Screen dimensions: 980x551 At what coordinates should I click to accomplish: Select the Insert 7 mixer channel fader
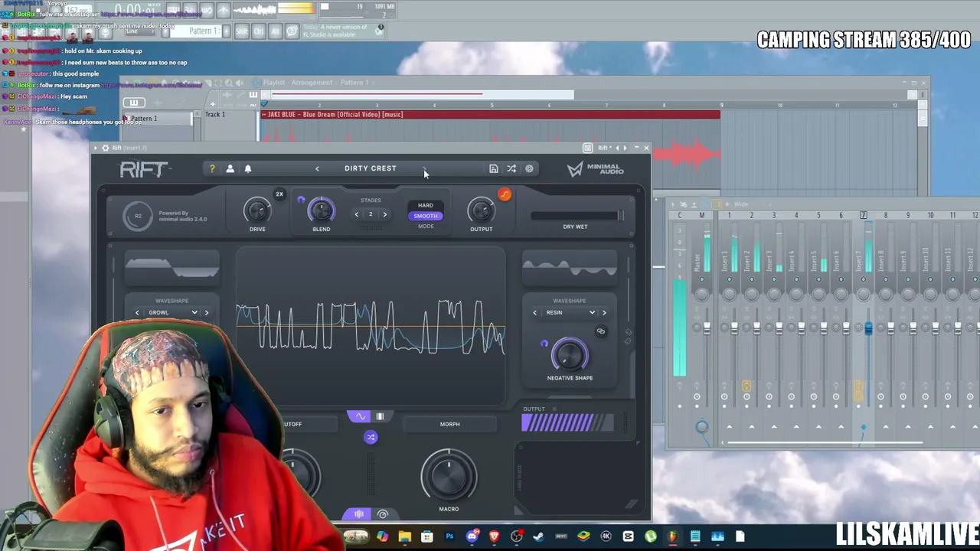868,328
